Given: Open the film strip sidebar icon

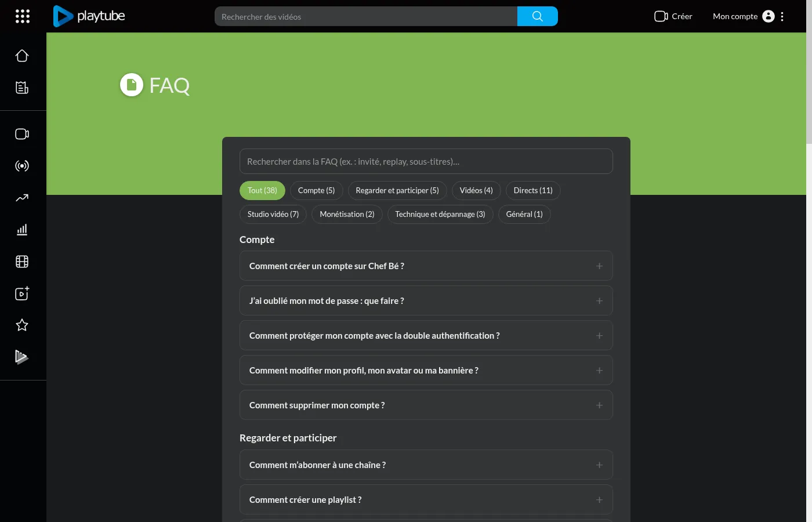Looking at the screenshot, I should (22, 262).
